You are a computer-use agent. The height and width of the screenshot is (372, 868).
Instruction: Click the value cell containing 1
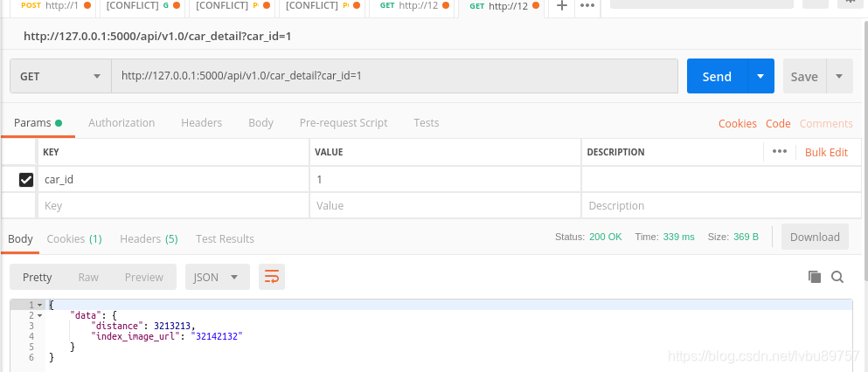pos(445,180)
